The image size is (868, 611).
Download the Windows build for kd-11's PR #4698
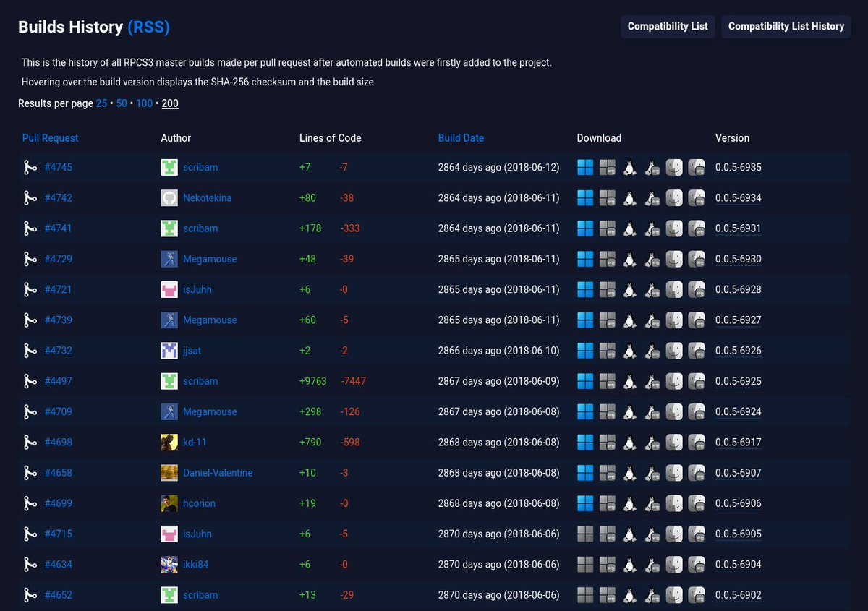pyautogui.click(x=585, y=442)
